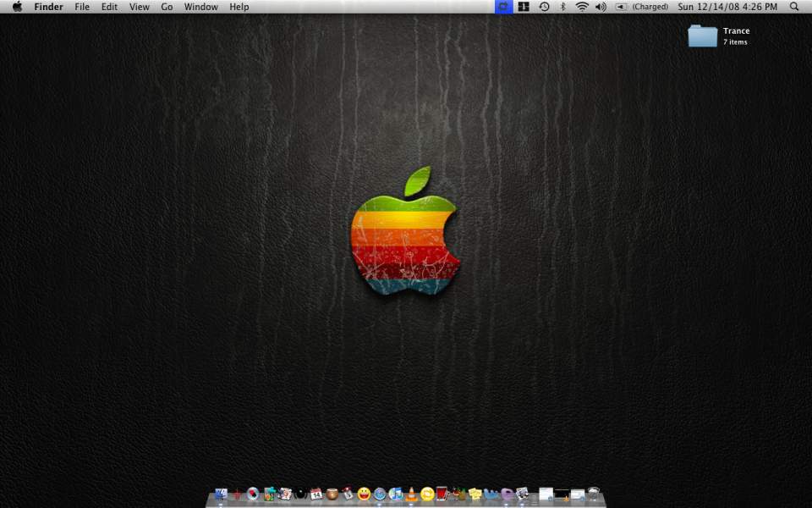This screenshot has height=508, width=812.
Task: Open the Trash in the Dock
Action: click(x=594, y=494)
